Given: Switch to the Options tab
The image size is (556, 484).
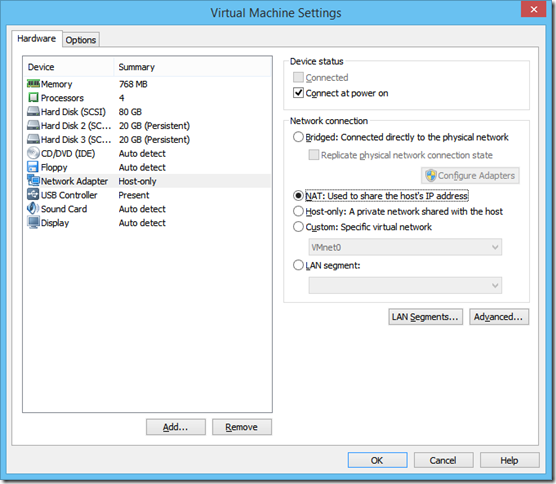Looking at the screenshot, I should pyautogui.click(x=81, y=40).
